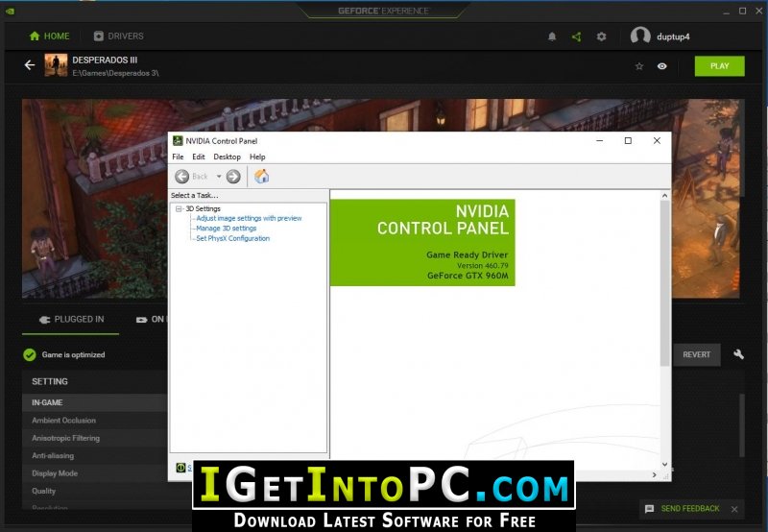Open custom settings wrench icon
Screen dimensions: 768x532
(738, 354)
